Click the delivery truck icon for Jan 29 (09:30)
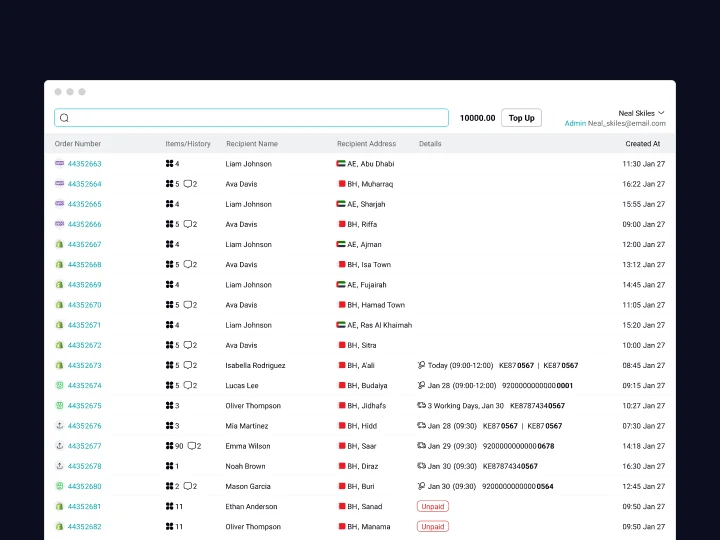The image size is (720, 540). coord(421,445)
